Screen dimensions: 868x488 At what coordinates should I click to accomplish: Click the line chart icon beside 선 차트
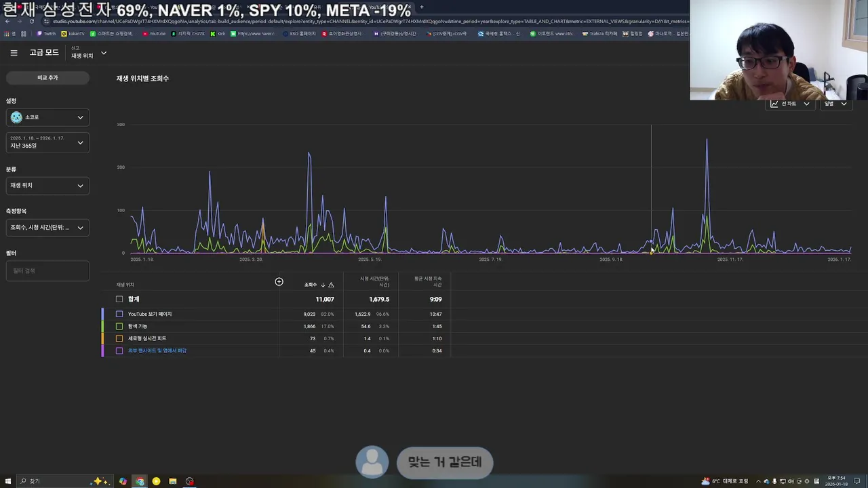774,104
